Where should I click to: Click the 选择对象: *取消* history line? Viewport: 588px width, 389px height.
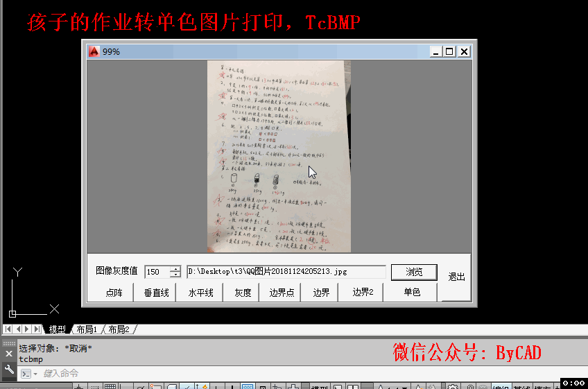(x=55, y=349)
